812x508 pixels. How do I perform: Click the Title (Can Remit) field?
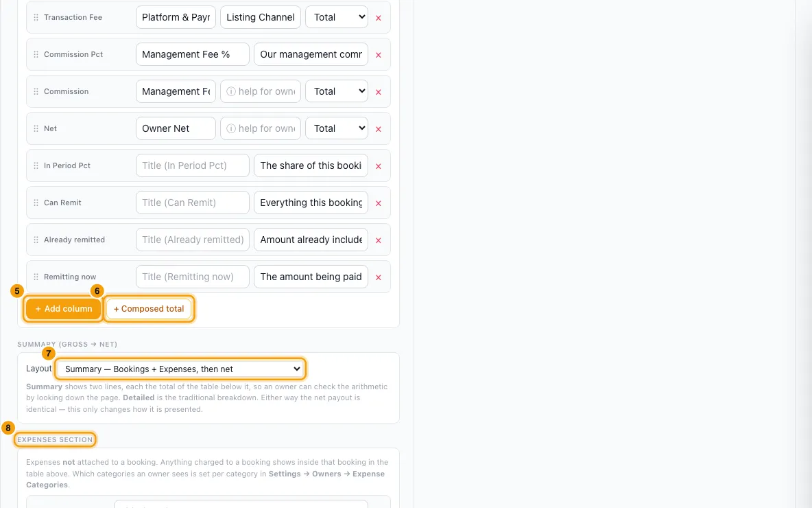pos(193,203)
